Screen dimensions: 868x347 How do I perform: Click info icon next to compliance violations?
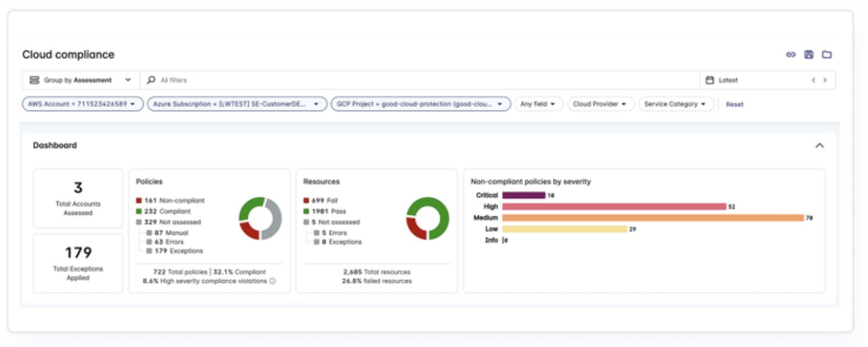point(272,281)
